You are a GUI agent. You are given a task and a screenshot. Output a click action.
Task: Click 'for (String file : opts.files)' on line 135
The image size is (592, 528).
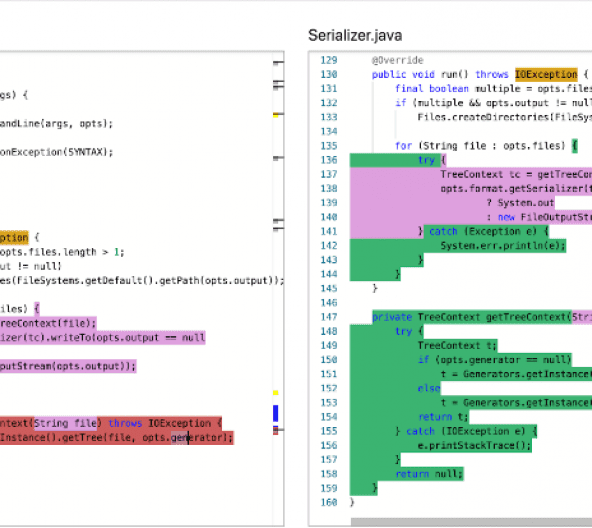tap(480, 146)
